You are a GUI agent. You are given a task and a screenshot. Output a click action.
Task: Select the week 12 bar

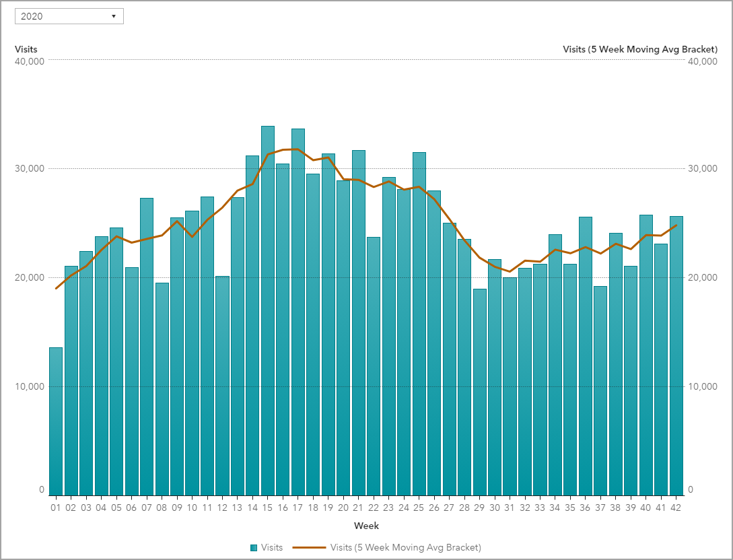point(222,385)
